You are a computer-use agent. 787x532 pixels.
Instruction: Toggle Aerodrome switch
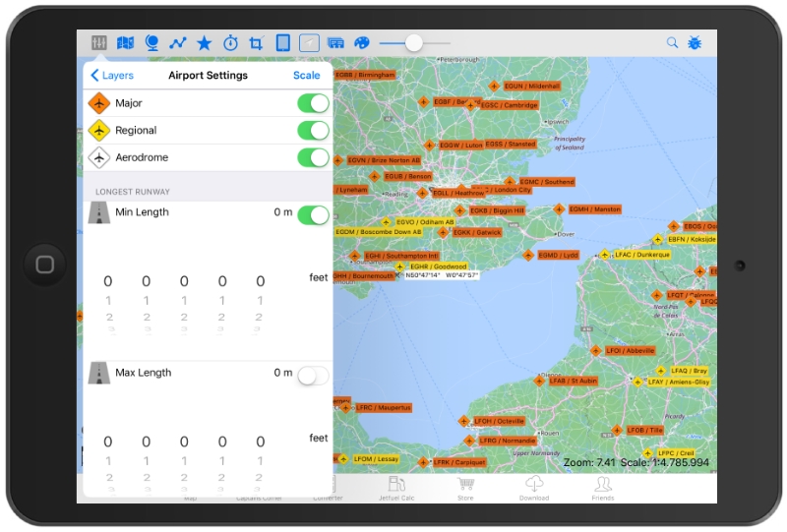click(x=313, y=157)
